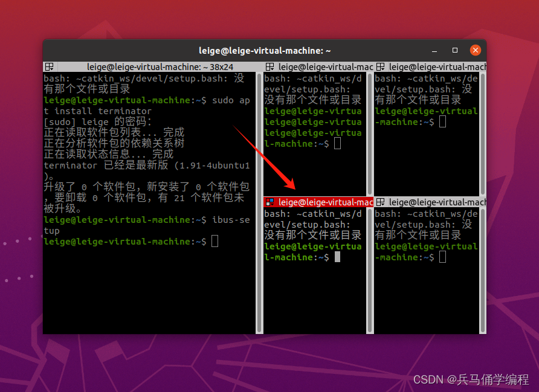Image resolution: width=539 pixels, height=392 pixels.
Task: Maximize the Terminator window
Action: 455,50
